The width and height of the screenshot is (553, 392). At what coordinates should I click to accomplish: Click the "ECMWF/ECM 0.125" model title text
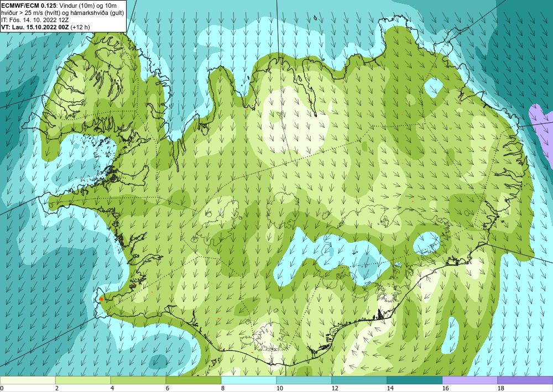(x=28, y=6)
